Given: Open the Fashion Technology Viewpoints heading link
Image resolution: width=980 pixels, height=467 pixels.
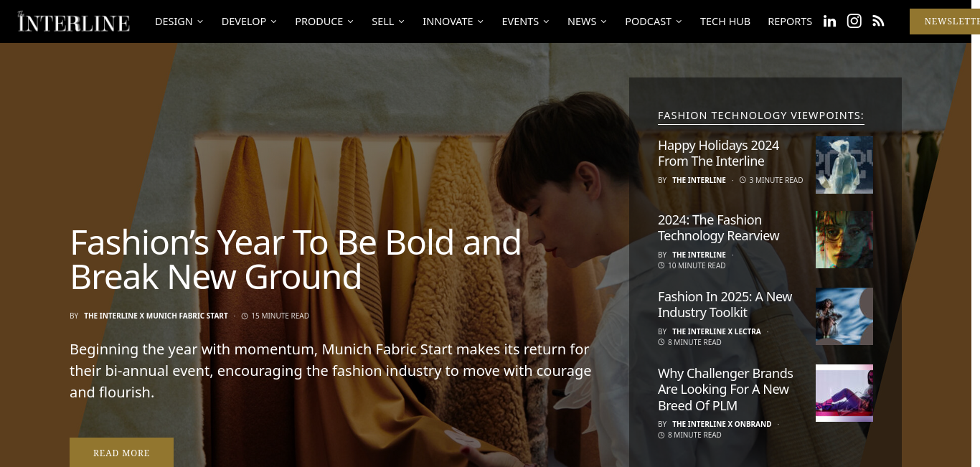Looking at the screenshot, I should click(x=760, y=115).
